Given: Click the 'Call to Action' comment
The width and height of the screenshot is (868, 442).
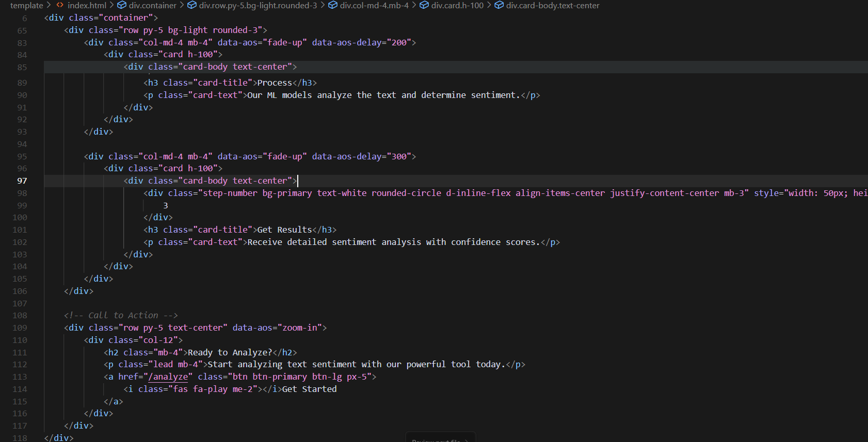Looking at the screenshot, I should [121, 315].
